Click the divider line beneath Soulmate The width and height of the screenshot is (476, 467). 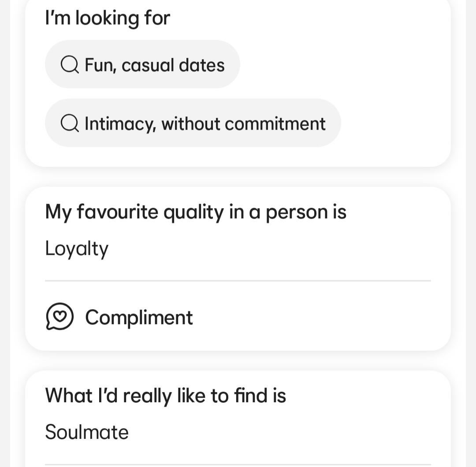[x=238, y=464]
